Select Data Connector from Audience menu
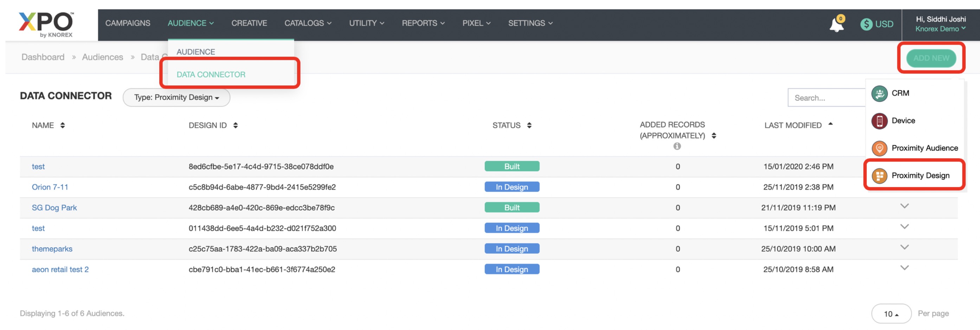This screenshot has height=330, width=980. (x=211, y=75)
